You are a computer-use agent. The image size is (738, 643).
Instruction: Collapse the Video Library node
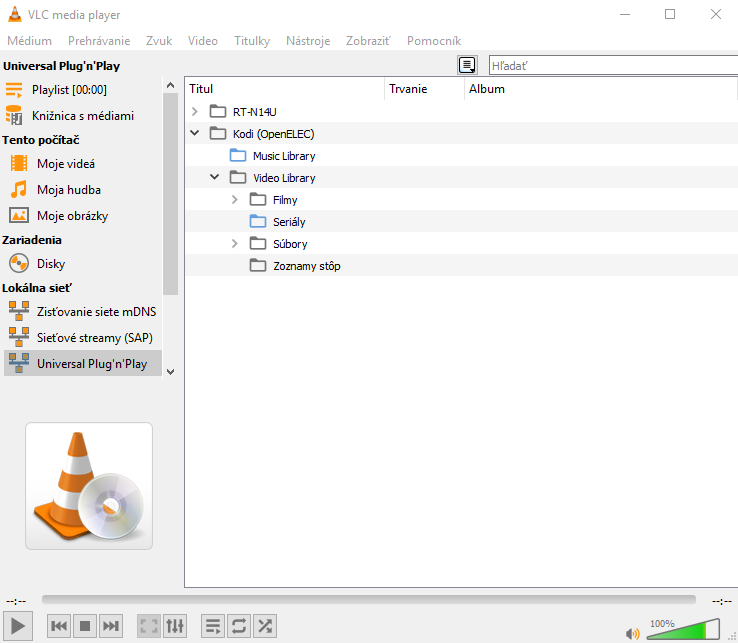click(215, 177)
